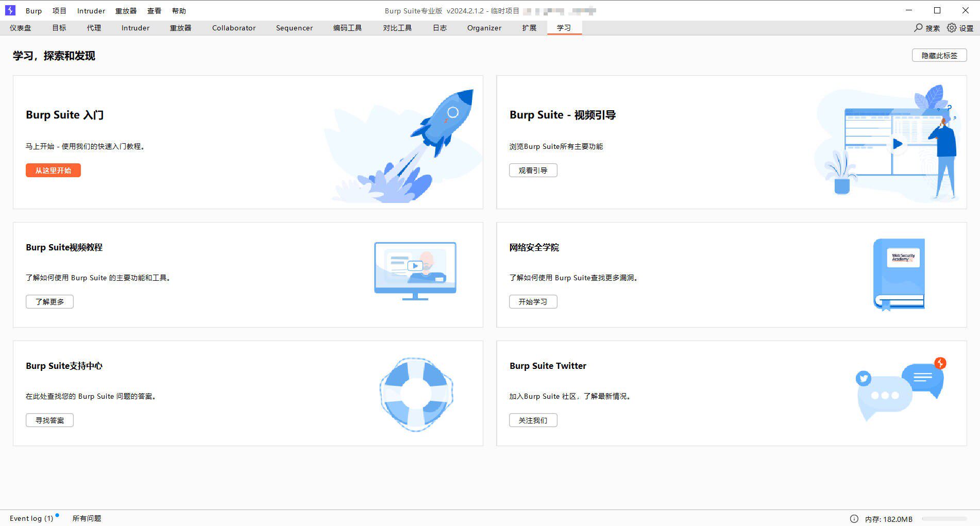Open 所有问题 in the status bar

coord(87,518)
